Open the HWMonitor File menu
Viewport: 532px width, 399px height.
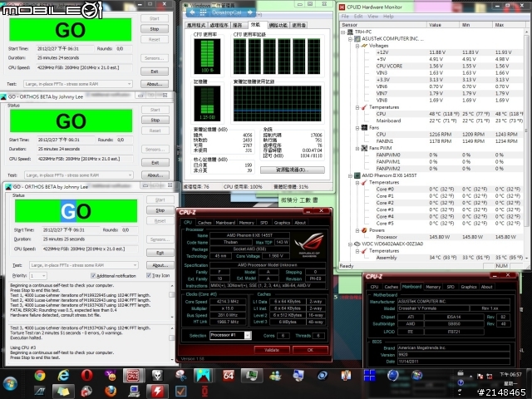point(345,17)
